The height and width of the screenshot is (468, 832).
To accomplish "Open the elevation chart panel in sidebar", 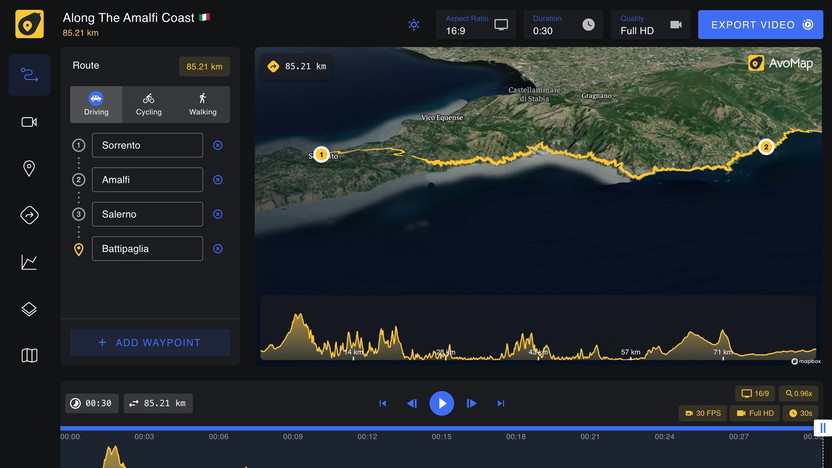I will pyautogui.click(x=29, y=262).
